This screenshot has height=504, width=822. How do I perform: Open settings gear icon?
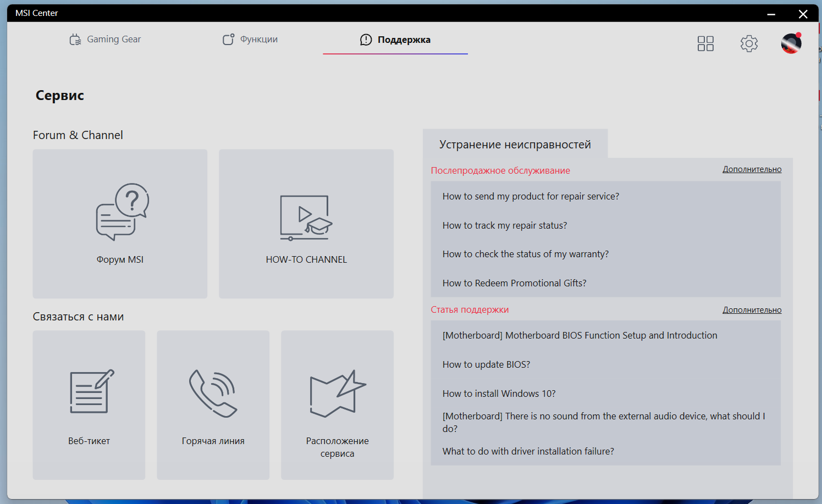pos(749,43)
